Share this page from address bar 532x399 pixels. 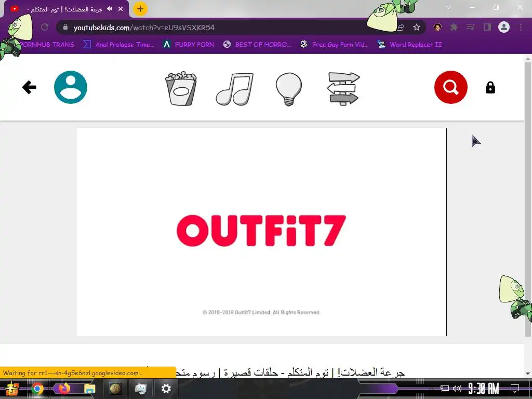tap(401, 27)
